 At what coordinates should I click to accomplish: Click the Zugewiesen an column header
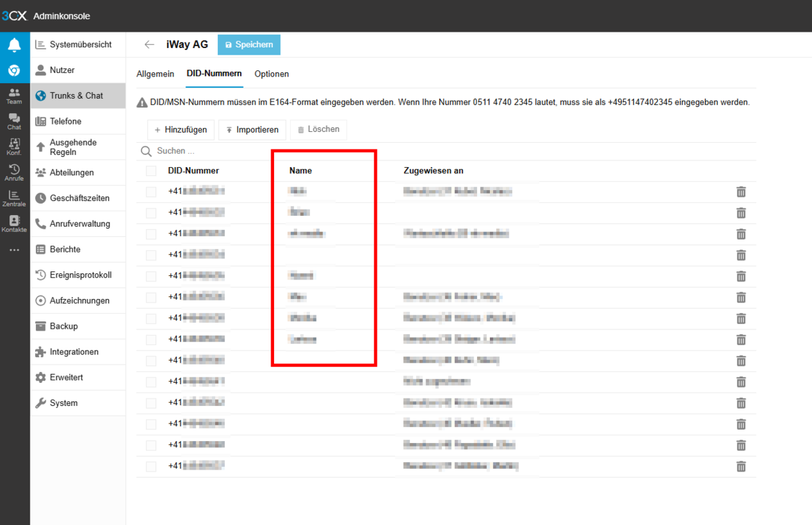433,170
